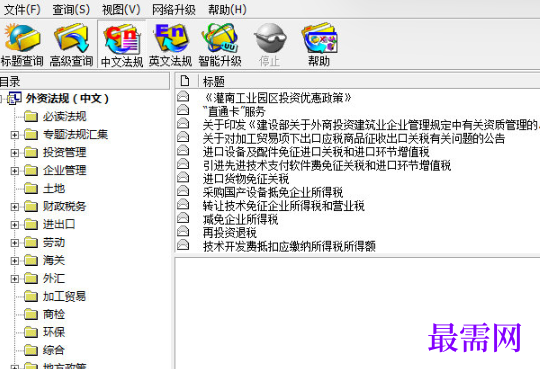540x369 pixels.
Task: Expand the 海关 tree node
Action: tap(14, 260)
